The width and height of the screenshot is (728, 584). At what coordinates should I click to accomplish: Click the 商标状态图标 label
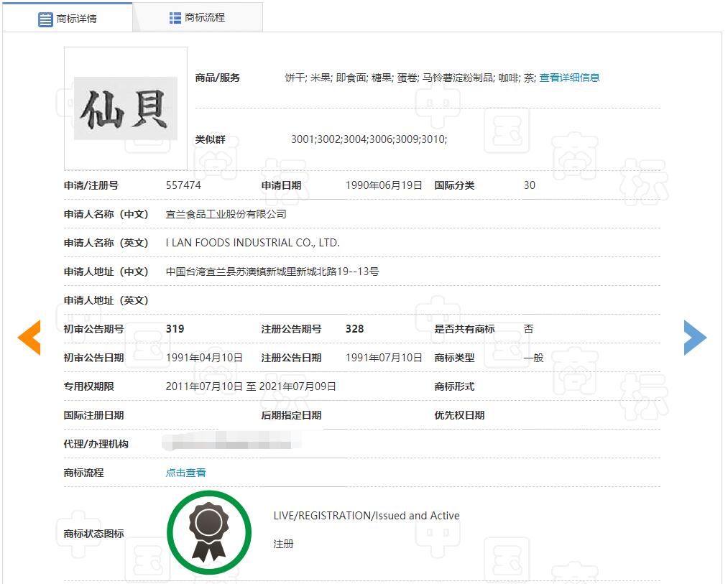94,534
